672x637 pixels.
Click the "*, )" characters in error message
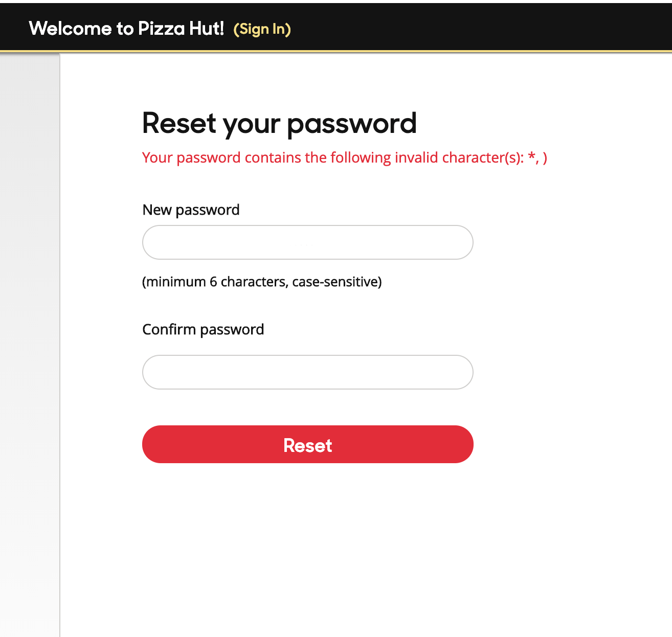tap(537, 157)
